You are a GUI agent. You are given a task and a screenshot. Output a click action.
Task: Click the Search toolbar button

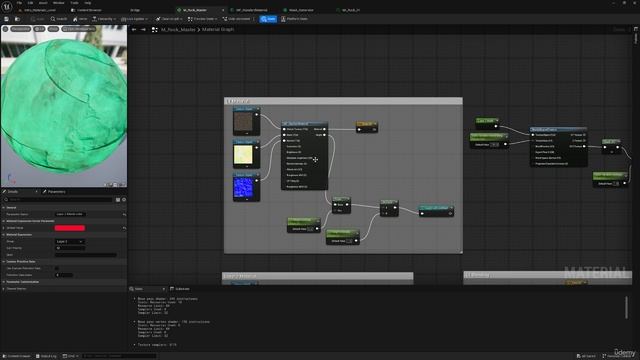(59, 19)
